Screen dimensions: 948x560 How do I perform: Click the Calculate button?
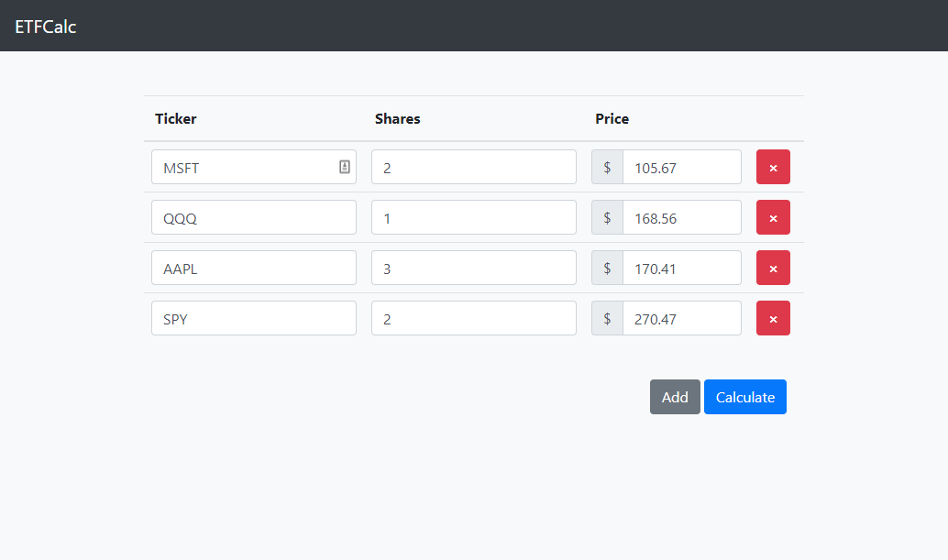click(744, 397)
